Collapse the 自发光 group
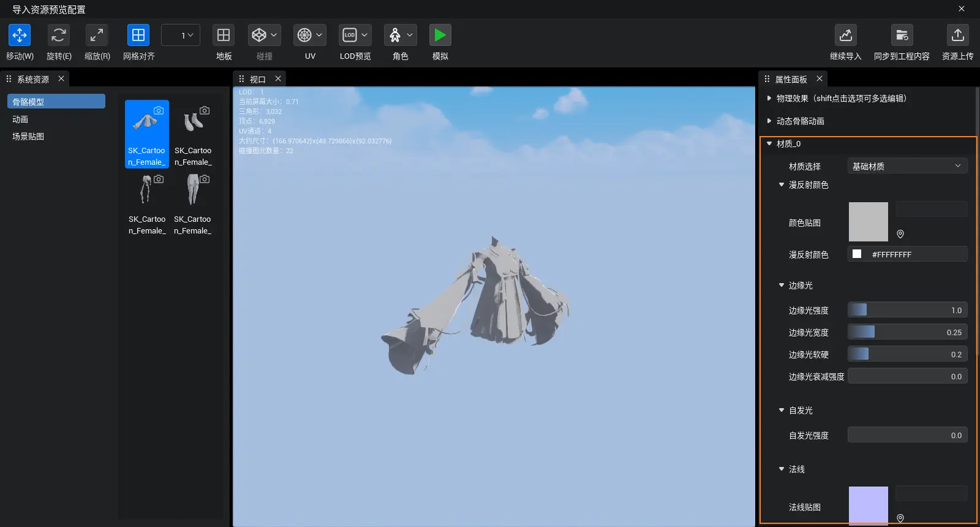Image resolution: width=980 pixels, height=527 pixels. [x=782, y=410]
